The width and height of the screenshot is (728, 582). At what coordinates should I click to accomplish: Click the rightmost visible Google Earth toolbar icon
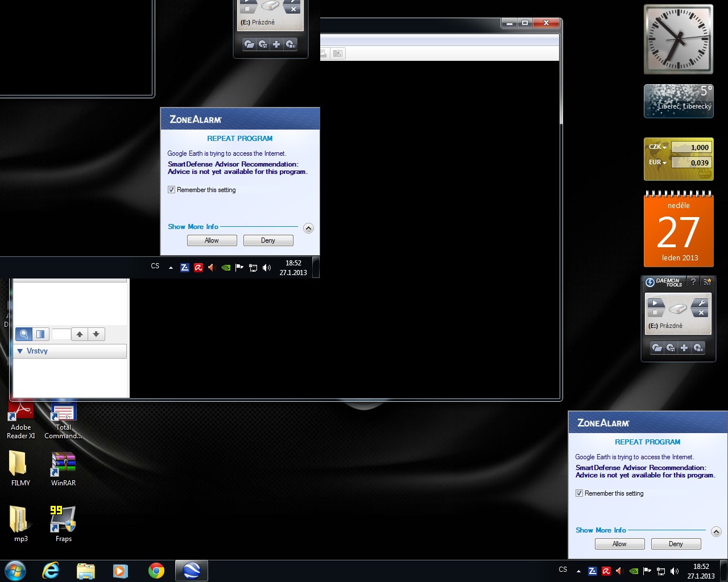338,53
